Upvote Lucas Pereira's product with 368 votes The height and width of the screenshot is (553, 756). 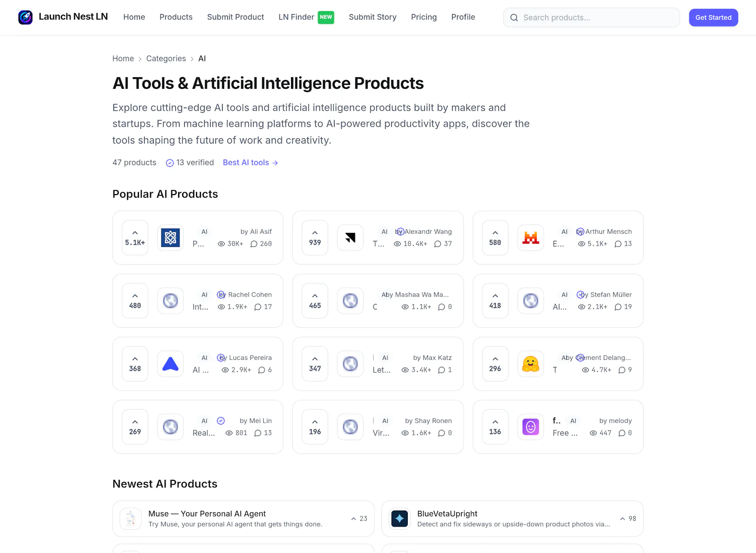135,364
